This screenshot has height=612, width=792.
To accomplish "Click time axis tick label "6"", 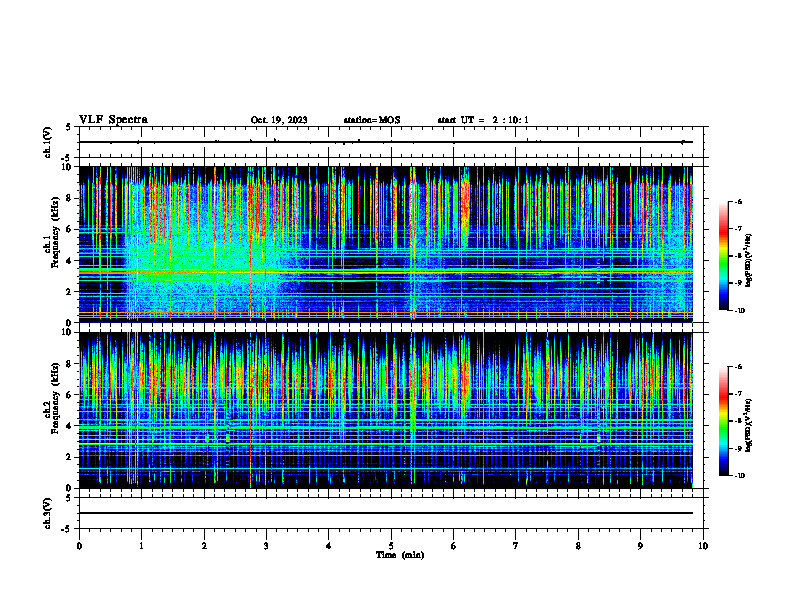I will click(x=454, y=546).
